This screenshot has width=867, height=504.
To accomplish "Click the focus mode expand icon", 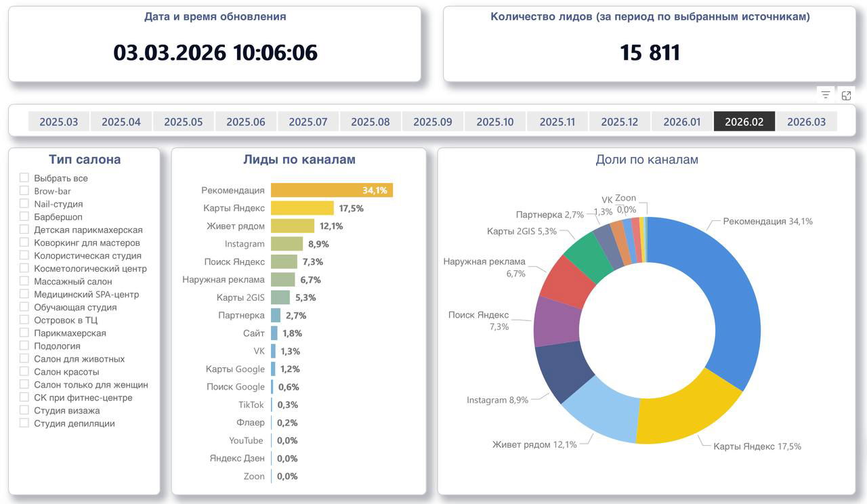I will (x=846, y=95).
